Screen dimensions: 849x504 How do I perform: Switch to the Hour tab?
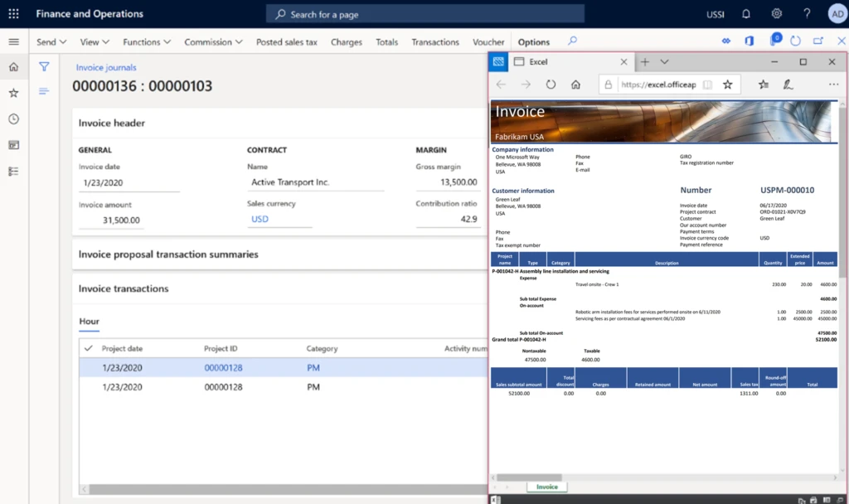(89, 322)
